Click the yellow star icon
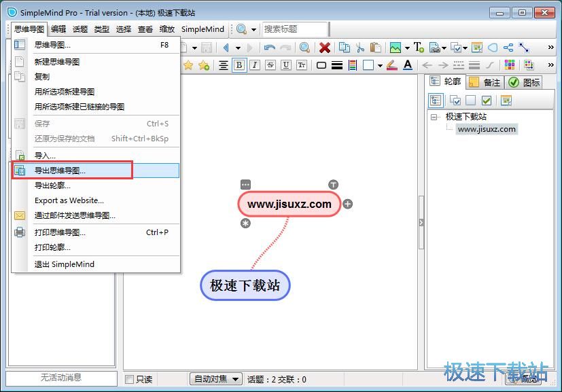Viewport: 562px width, 392px height. (188, 65)
